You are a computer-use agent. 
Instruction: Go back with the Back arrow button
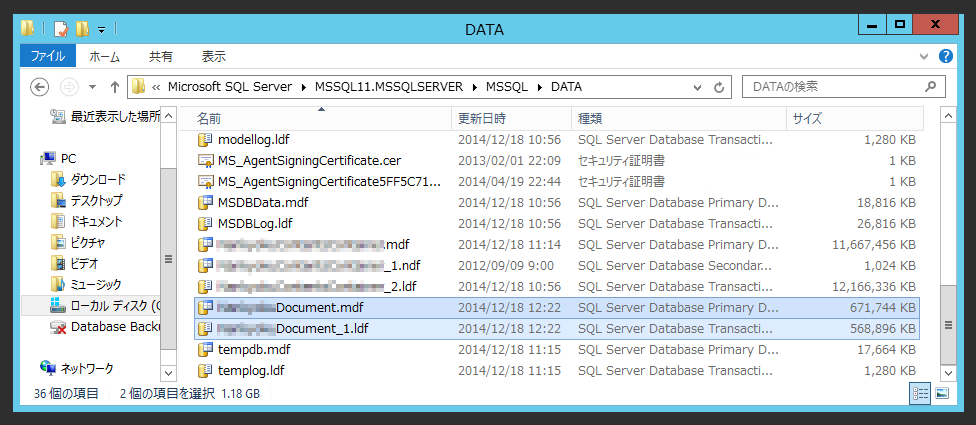coord(40,87)
